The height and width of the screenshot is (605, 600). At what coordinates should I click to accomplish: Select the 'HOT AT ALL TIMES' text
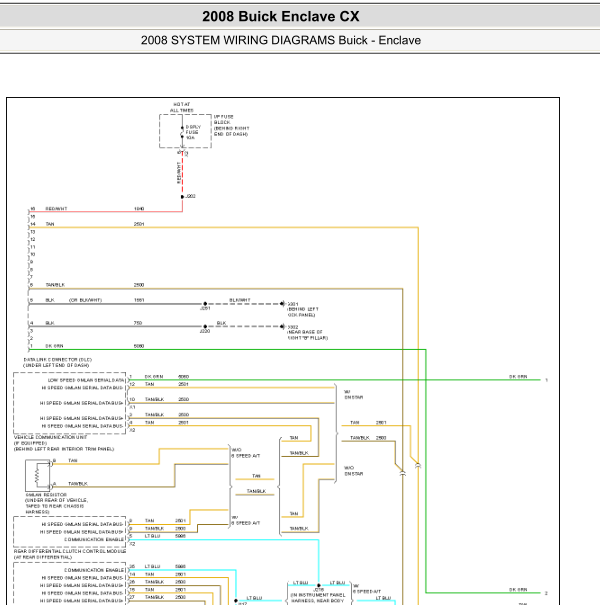pyautogui.click(x=181, y=106)
